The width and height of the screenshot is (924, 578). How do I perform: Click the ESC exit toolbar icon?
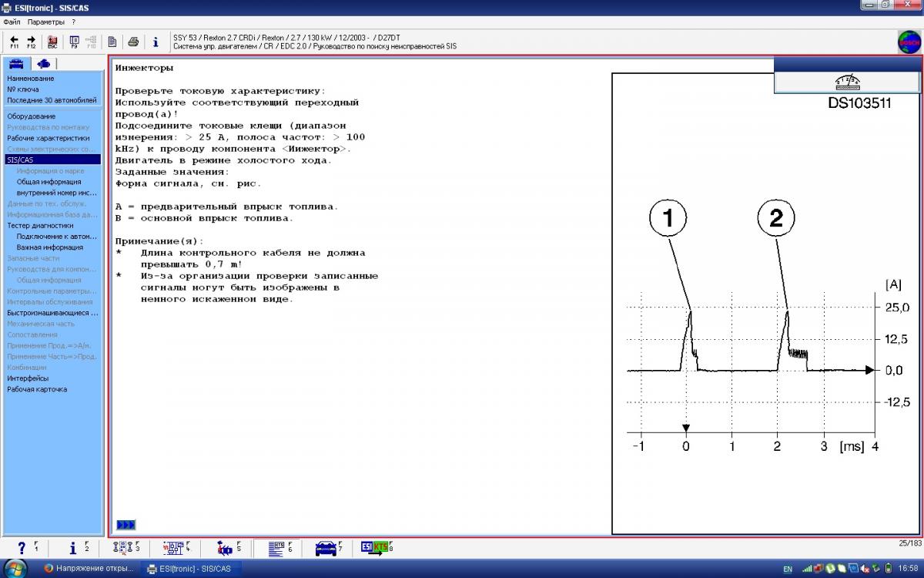tap(52, 42)
